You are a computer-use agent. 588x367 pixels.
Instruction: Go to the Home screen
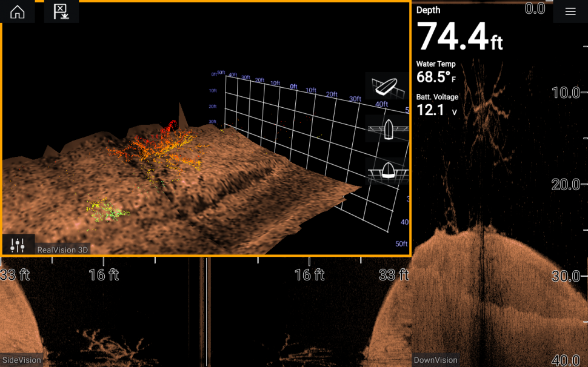[17, 12]
